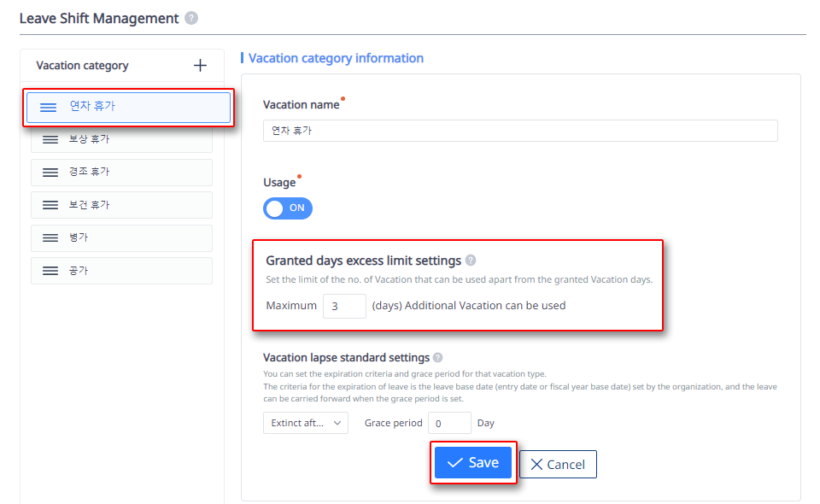This screenshot has height=504, width=820.
Task: Click the Grace period day field
Action: click(449, 423)
